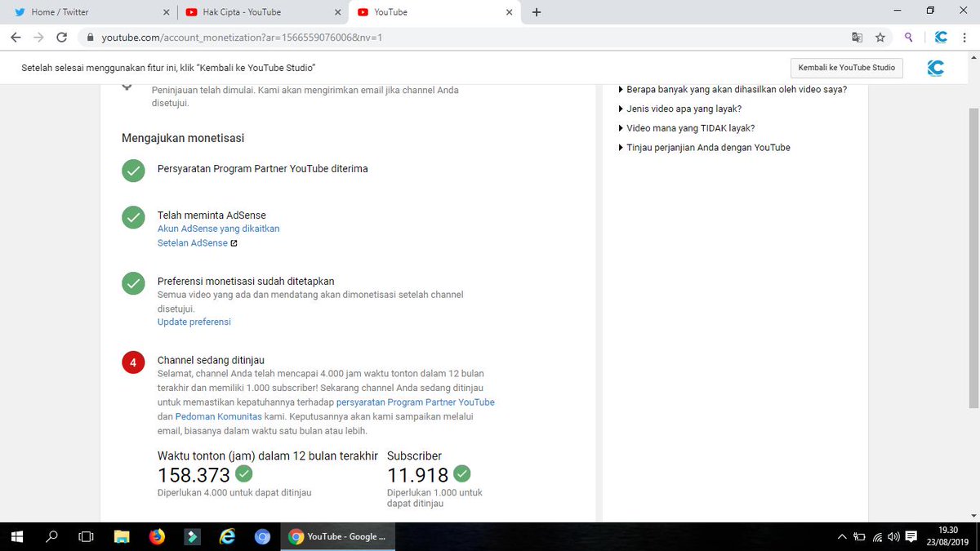Screen dimensions: 980x551
Task: Open Windows taskbar search
Action: pyautogui.click(x=51, y=536)
